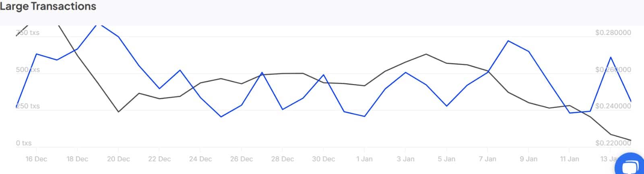The height and width of the screenshot is (174, 644).
Task: Click the 0 txs axis label
Action: coord(24,143)
